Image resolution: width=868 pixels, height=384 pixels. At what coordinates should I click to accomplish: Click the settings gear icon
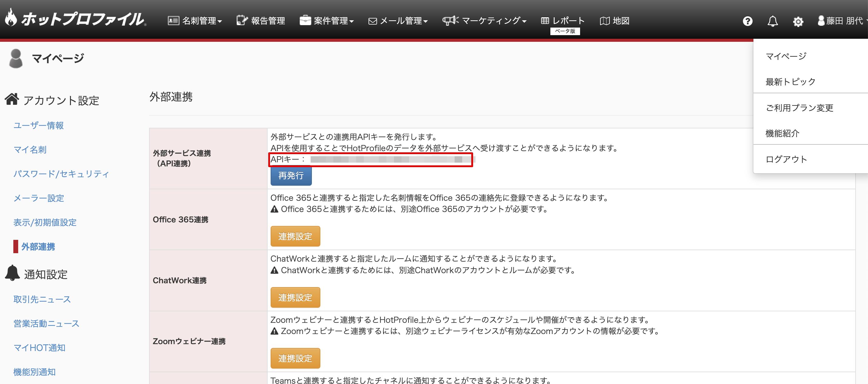pyautogui.click(x=798, y=22)
